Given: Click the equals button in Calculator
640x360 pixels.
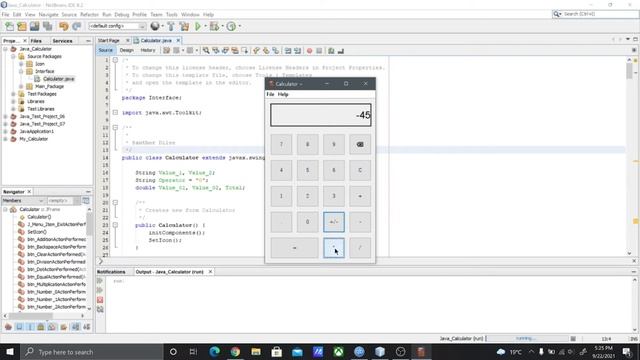Looking at the screenshot, I should pos(294,248).
